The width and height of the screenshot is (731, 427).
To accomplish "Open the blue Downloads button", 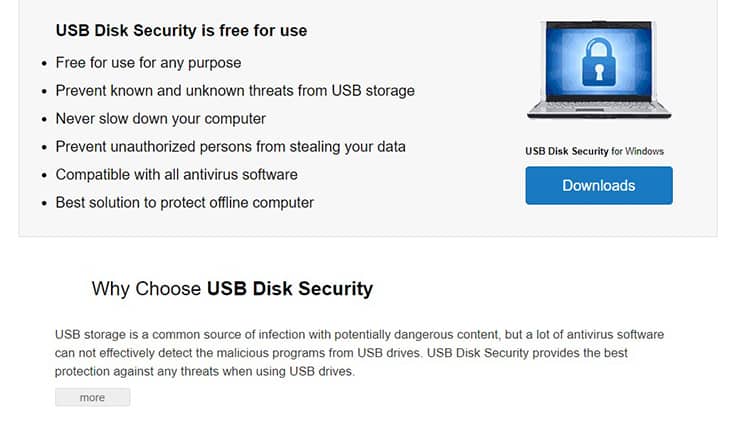I will [599, 186].
